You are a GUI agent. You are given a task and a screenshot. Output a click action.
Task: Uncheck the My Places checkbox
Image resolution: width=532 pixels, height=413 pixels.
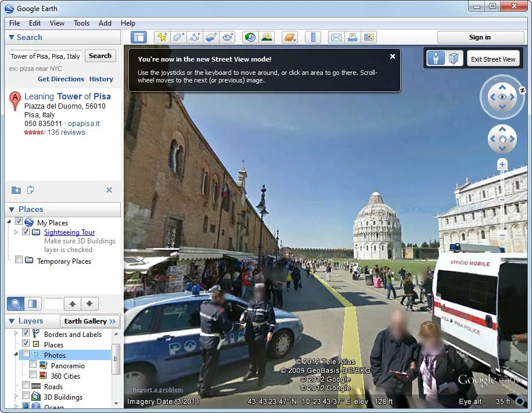pyautogui.click(x=19, y=221)
